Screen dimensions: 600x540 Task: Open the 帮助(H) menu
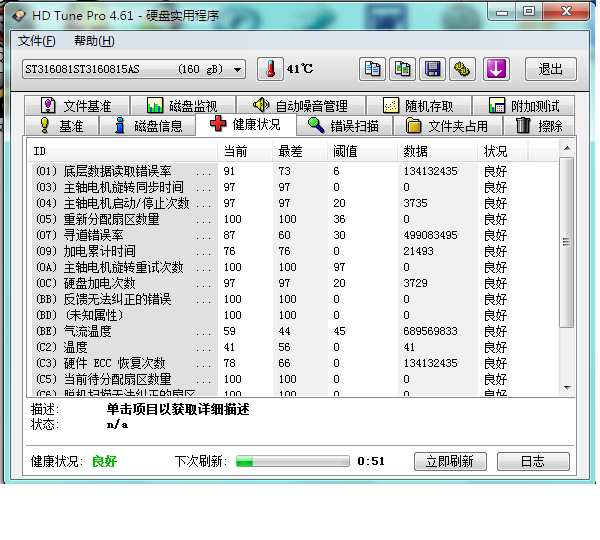[x=94, y=41]
